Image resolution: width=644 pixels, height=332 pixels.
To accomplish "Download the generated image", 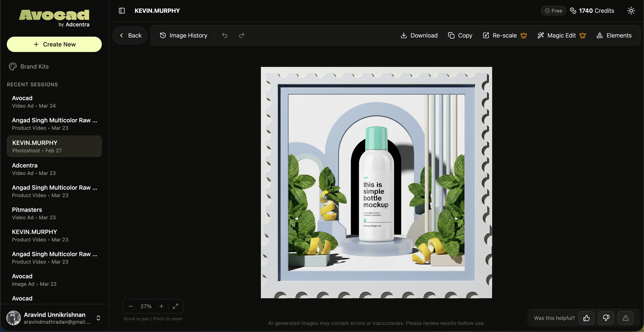I will point(419,36).
